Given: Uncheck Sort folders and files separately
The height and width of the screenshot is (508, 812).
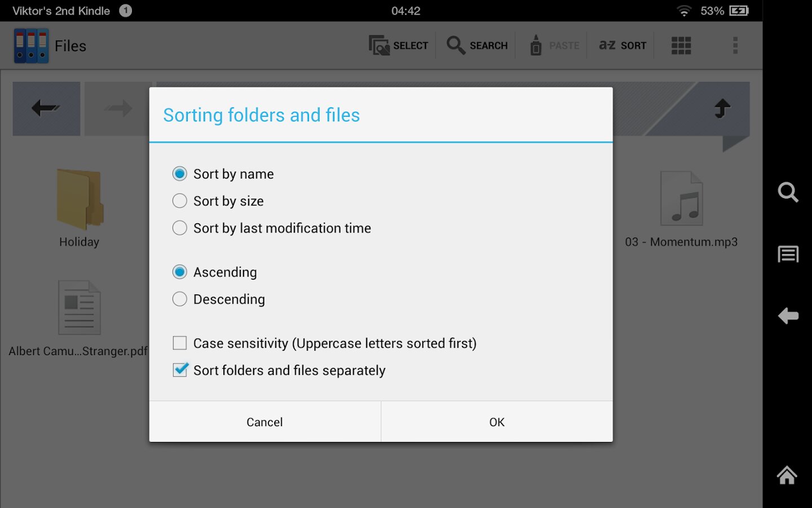Looking at the screenshot, I should point(180,370).
